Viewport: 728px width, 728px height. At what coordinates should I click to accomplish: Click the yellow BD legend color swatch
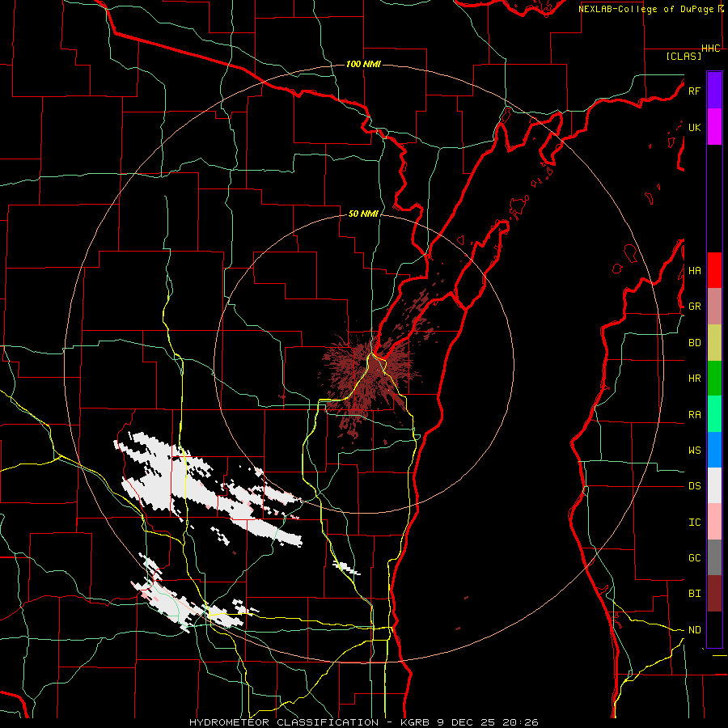[x=714, y=343]
